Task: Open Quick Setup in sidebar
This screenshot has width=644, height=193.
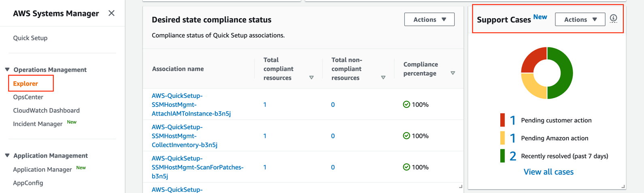Action: (x=30, y=38)
